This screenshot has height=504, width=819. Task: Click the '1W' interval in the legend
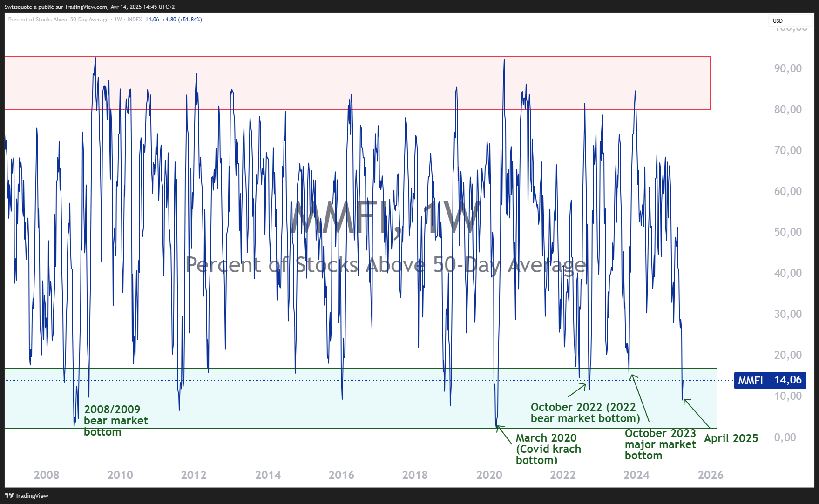(118, 20)
